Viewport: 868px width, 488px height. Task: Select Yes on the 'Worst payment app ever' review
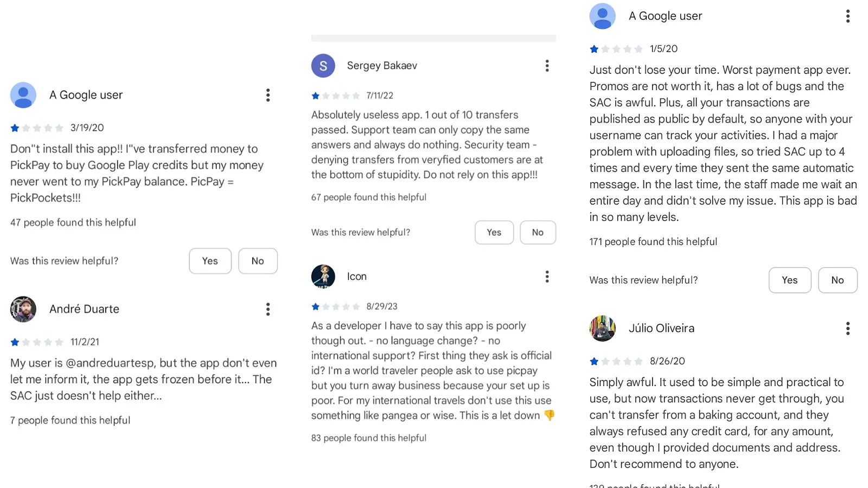click(789, 280)
